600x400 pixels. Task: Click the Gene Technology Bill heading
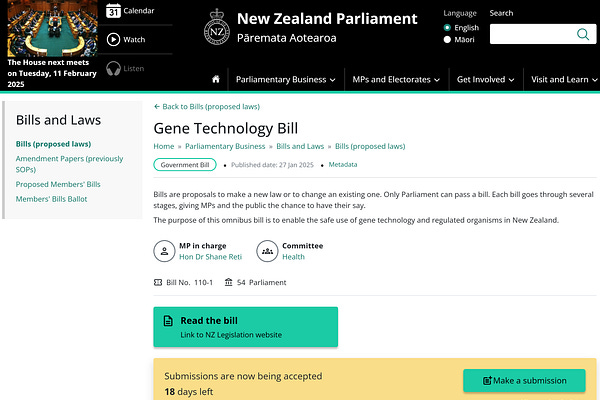click(225, 128)
